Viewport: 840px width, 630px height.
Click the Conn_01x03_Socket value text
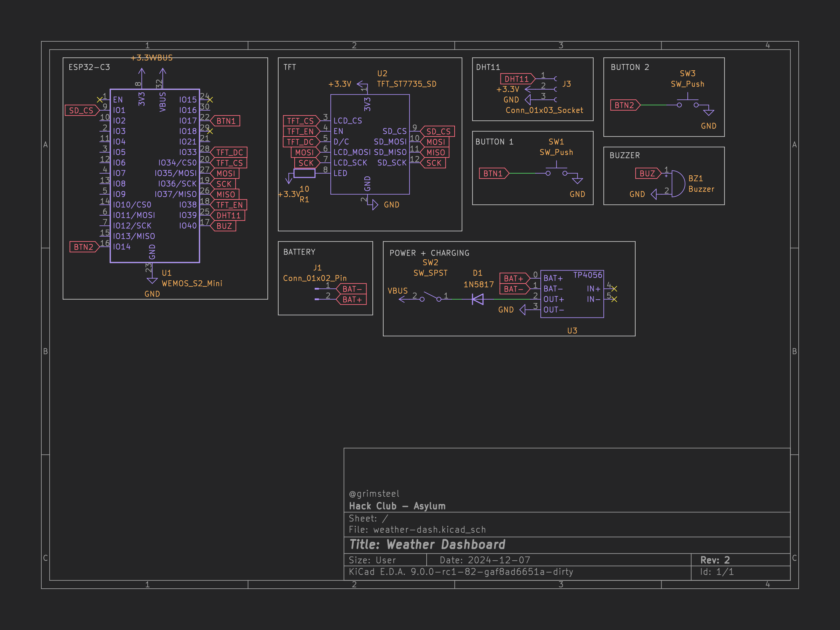(545, 111)
